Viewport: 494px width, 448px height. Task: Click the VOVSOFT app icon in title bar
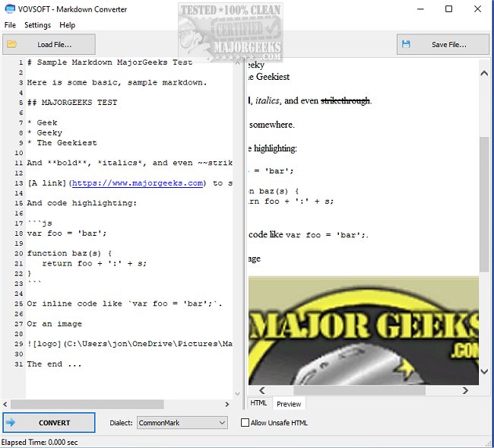pos(10,9)
